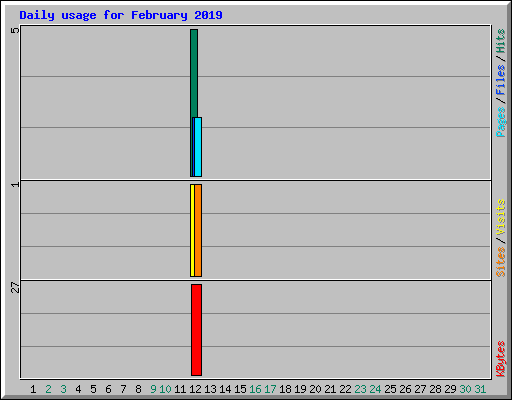Screen dimensions: 512x400
Task: Click day 25 on the x-axis
Action: [x=390, y=389]
